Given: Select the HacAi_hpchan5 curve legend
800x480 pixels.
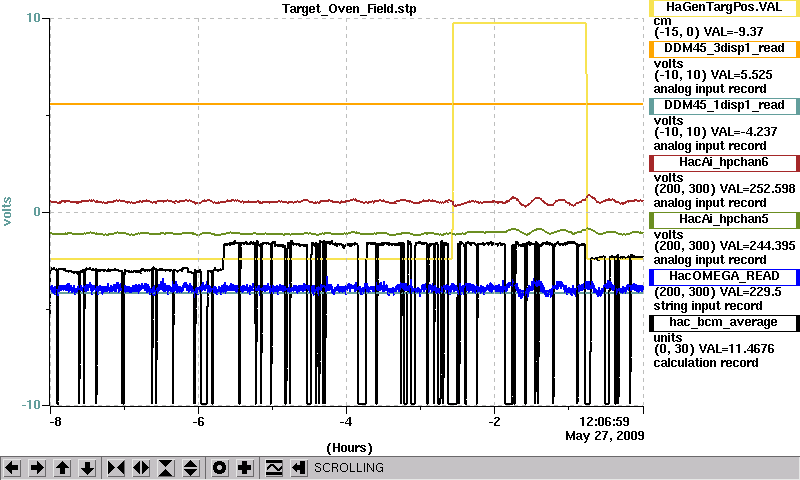Looking at the screenshot, I should point(724,220).
